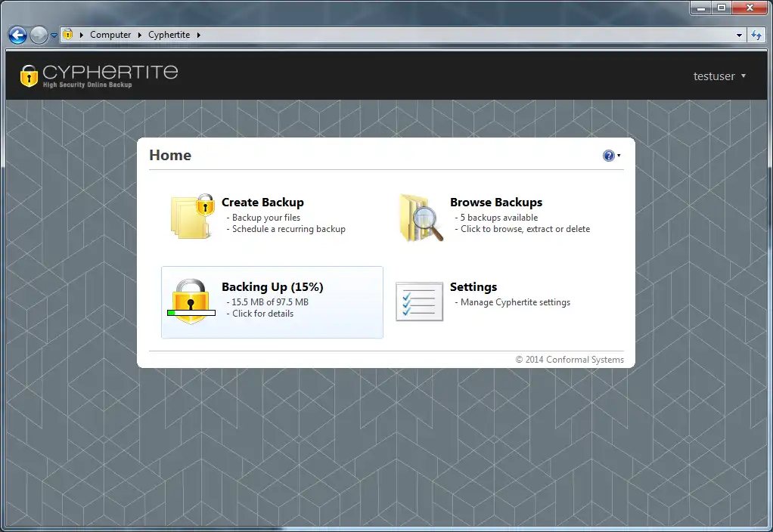
Task: Click the blue help question mark icon
Action: pyautogui.click(x=608, y=156)
